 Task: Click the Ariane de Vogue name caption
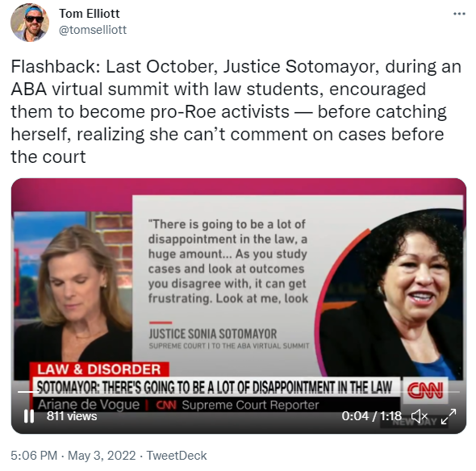89,405
